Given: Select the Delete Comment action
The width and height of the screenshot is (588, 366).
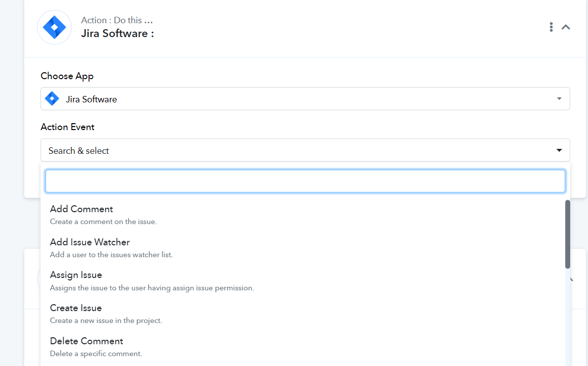Looking at the screenshot, I should tap(303, 347).
